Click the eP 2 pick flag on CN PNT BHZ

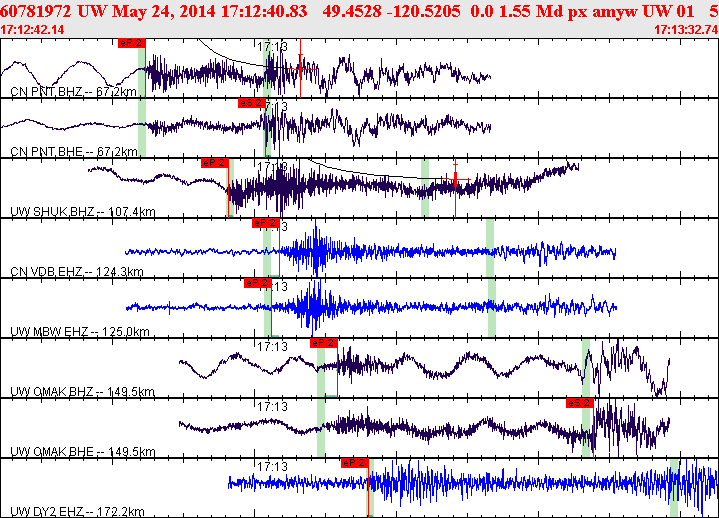coord(132,43)
